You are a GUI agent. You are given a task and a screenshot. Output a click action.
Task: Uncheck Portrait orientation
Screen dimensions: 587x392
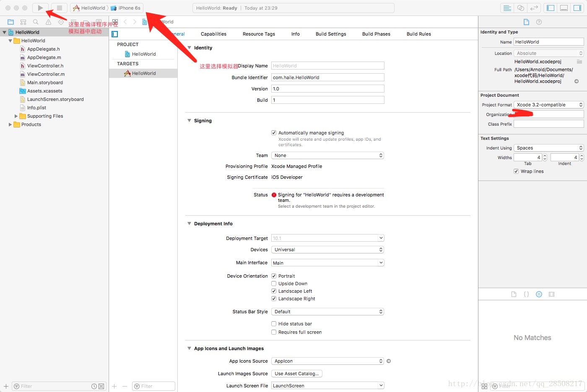tap(274, 276)
